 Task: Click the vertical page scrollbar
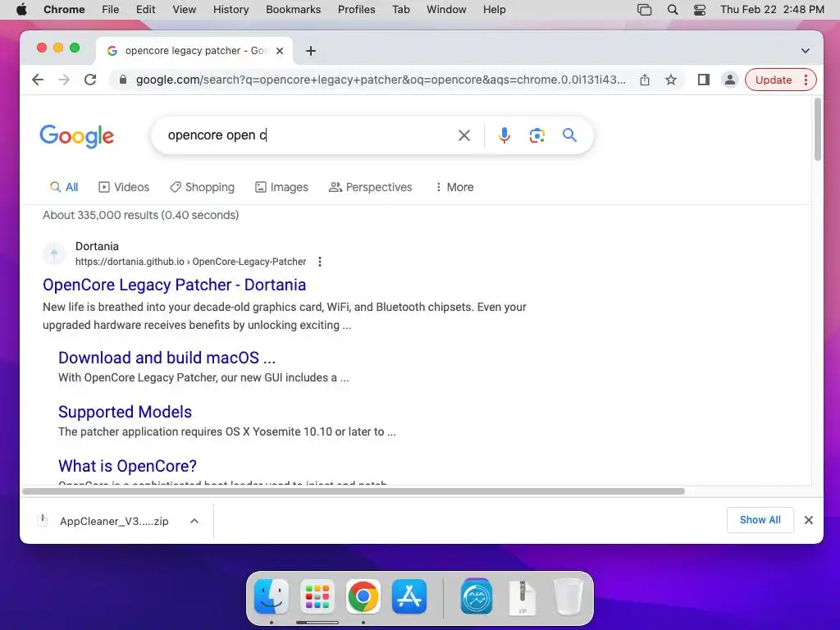pyautogui.click(x=818, y=130)
